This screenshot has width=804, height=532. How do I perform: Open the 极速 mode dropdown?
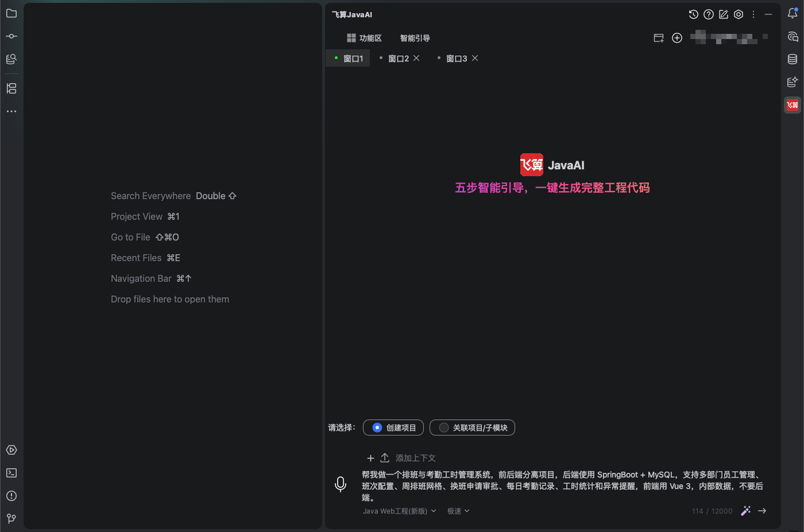[459, 511]
